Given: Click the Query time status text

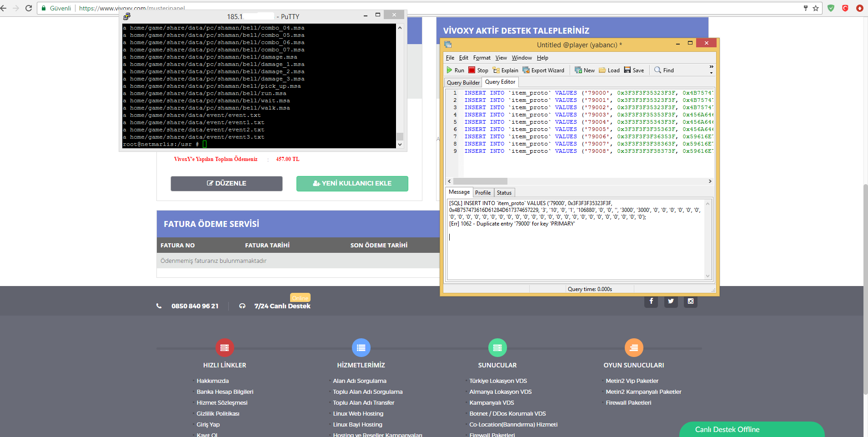Looking at the screenshot, I should point(590,289).
